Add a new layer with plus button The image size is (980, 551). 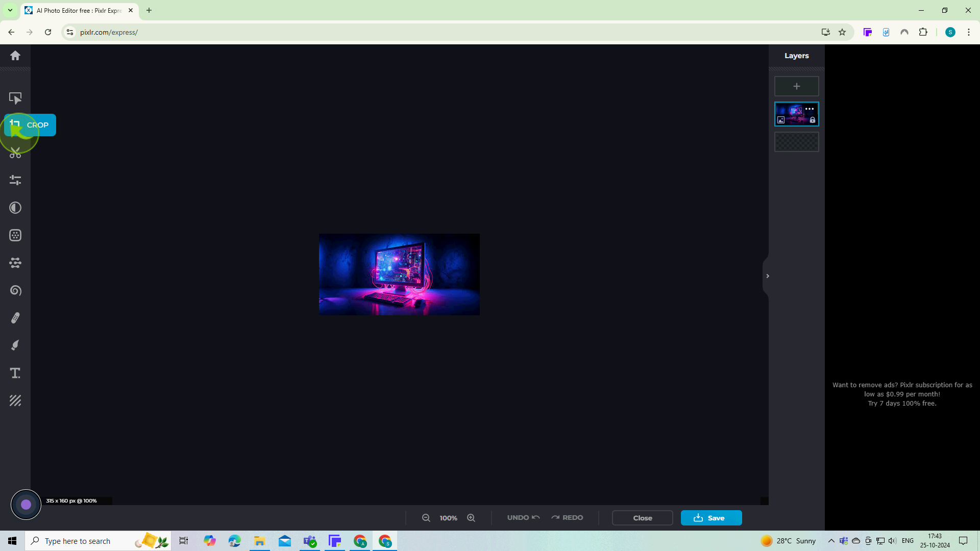pyautogui.click(x=796, y=86)
